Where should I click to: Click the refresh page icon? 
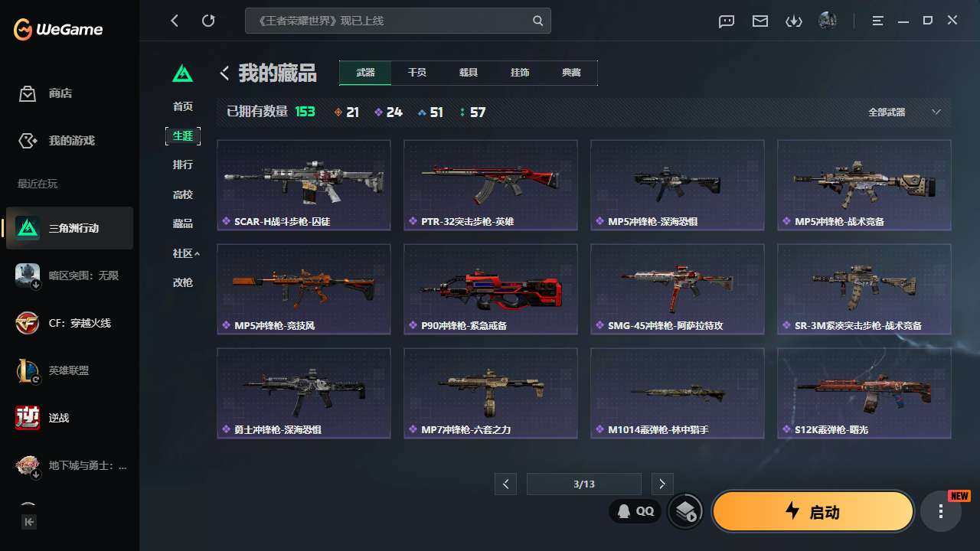click(x=208, y=21)
